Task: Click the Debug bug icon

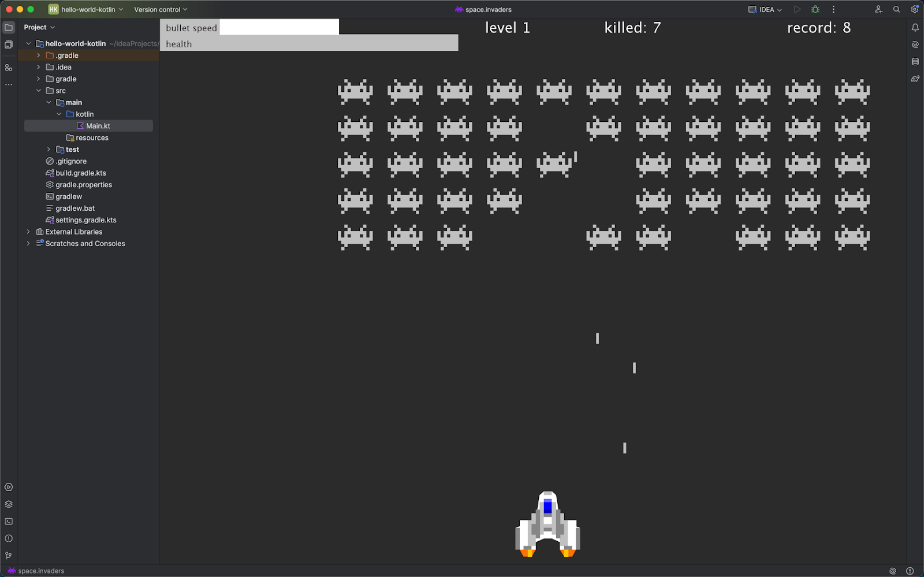Action: point(815,9)
